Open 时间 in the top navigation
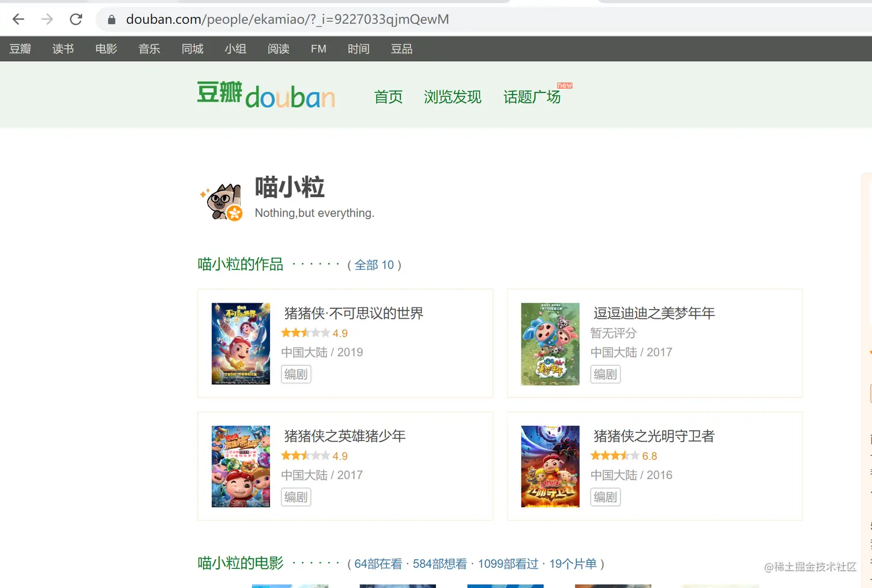Image resolution: width=872 pixels, height=588 pixels. tap(359, 49)
